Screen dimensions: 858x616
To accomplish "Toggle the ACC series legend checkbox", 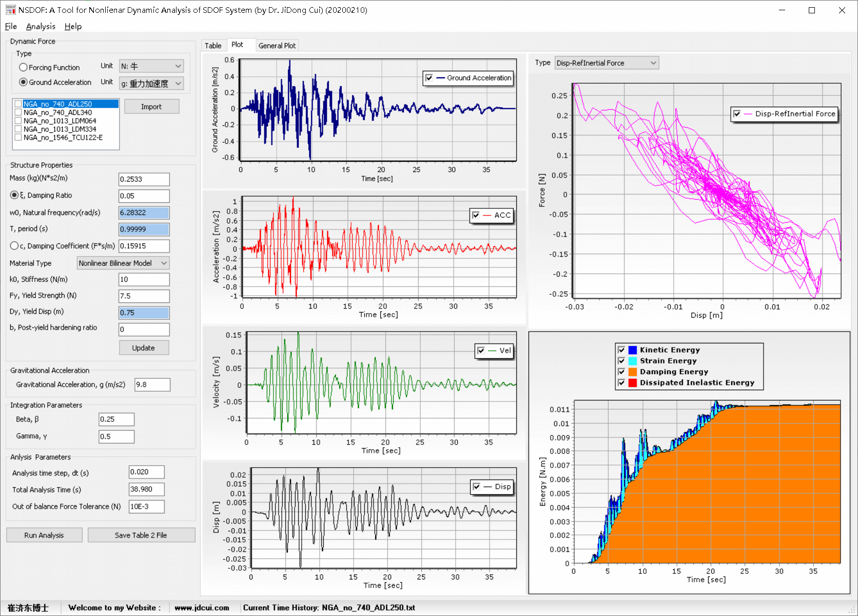I will (x=476, y=215).
